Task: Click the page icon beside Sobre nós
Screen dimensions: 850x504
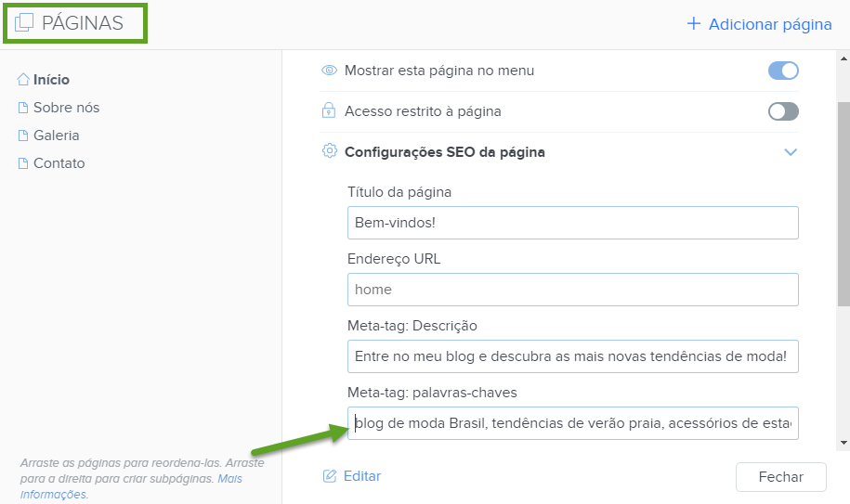Action: (x=23, y=108)
